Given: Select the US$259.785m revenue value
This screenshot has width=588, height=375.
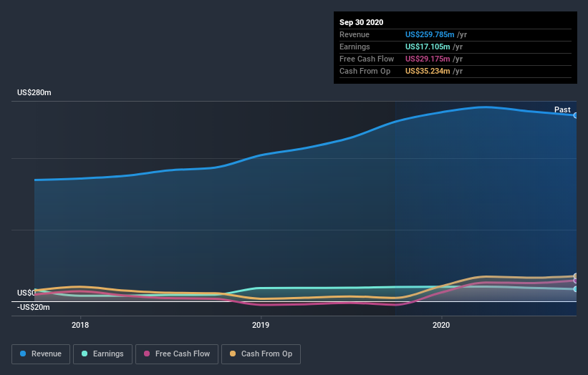Looking at the screenshot, I should 430,34.
